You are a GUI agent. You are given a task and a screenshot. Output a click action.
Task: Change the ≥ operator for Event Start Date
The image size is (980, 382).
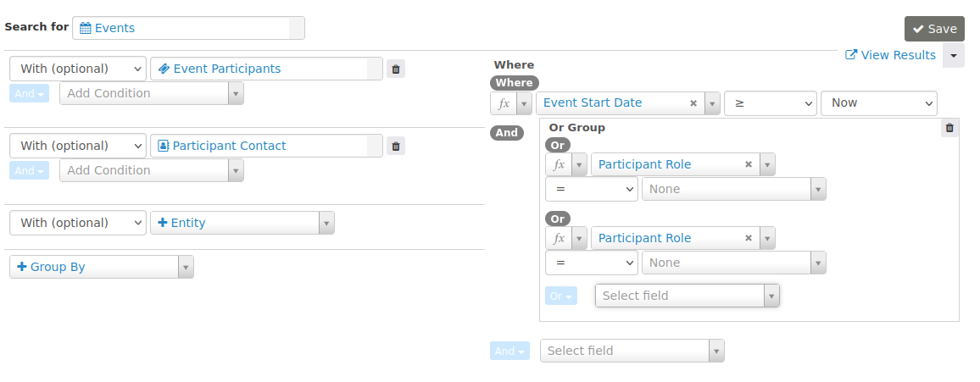(x=770, y=103)
